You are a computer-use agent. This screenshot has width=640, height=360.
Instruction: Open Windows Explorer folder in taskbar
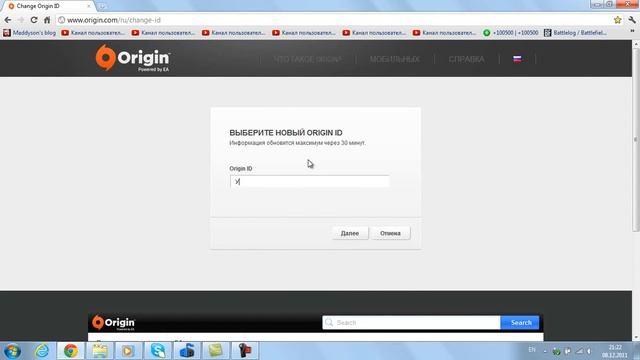pyautogui.click(x=100, y=351)
